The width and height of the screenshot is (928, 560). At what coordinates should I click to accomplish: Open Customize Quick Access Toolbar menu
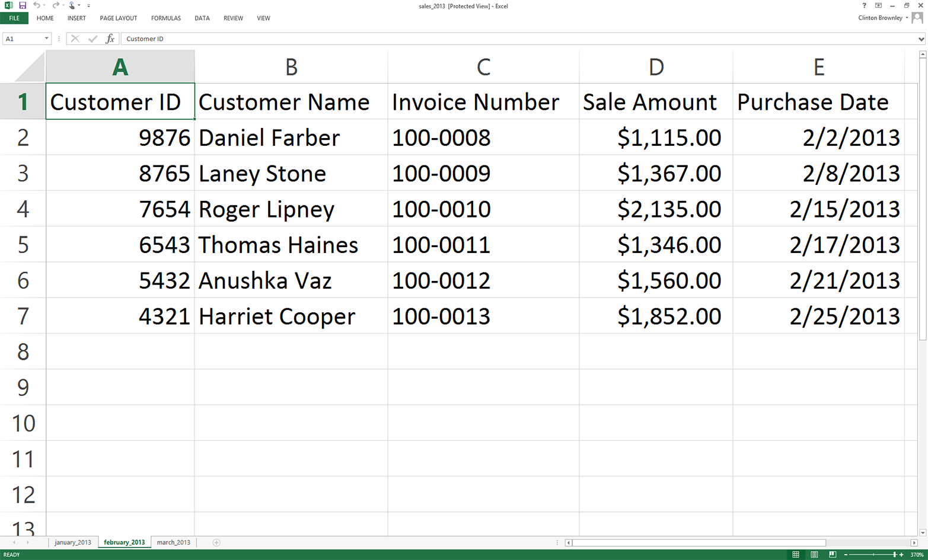[x=89, y=6]
